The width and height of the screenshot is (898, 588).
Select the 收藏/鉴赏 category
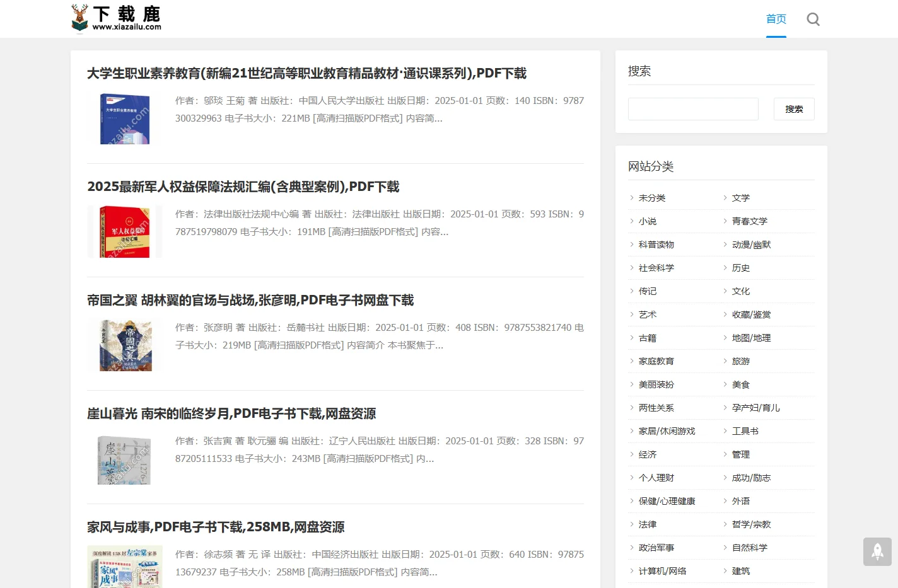pos(752,314)
